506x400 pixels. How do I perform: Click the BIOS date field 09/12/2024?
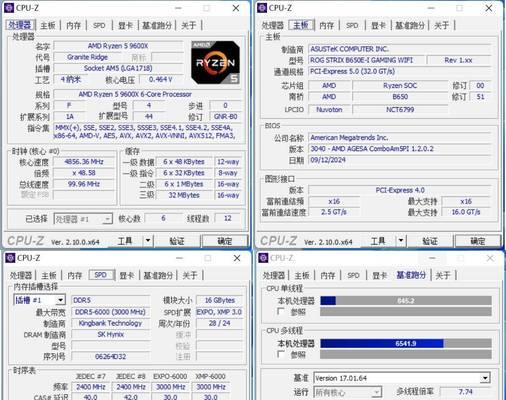[399, 160]
